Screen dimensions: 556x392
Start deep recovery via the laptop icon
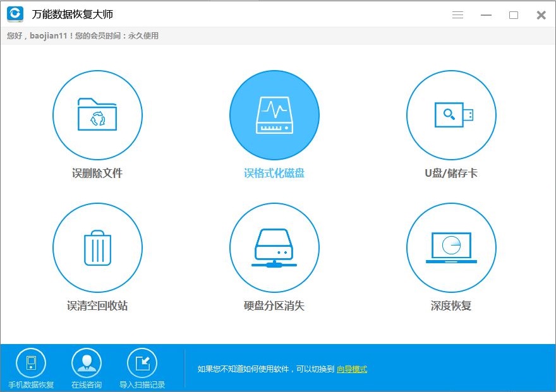click(451, 247)
